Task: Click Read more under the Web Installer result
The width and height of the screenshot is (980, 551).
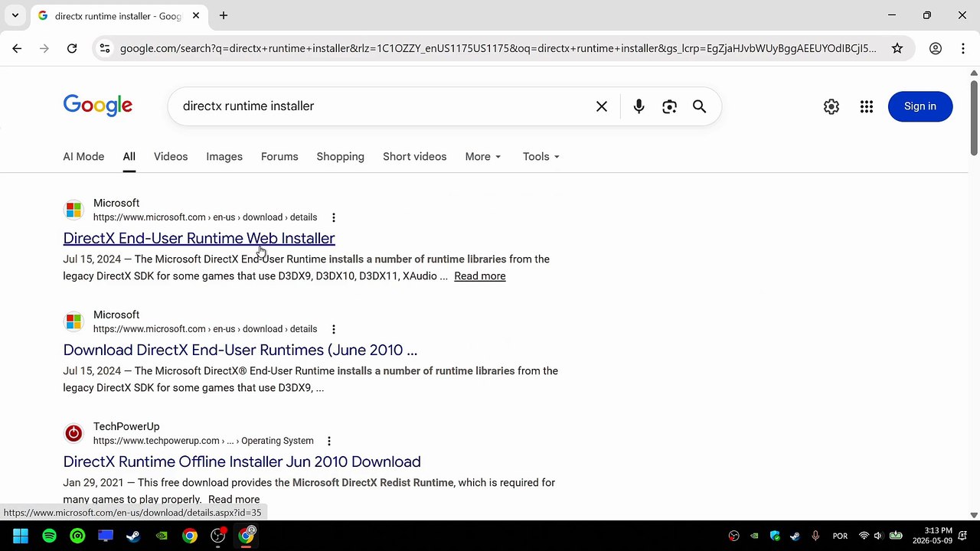Action: coord(479,276)
